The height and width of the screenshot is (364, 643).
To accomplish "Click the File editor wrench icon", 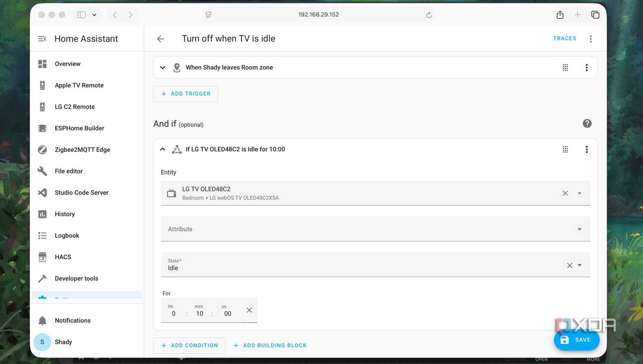I will click(42, 171).
